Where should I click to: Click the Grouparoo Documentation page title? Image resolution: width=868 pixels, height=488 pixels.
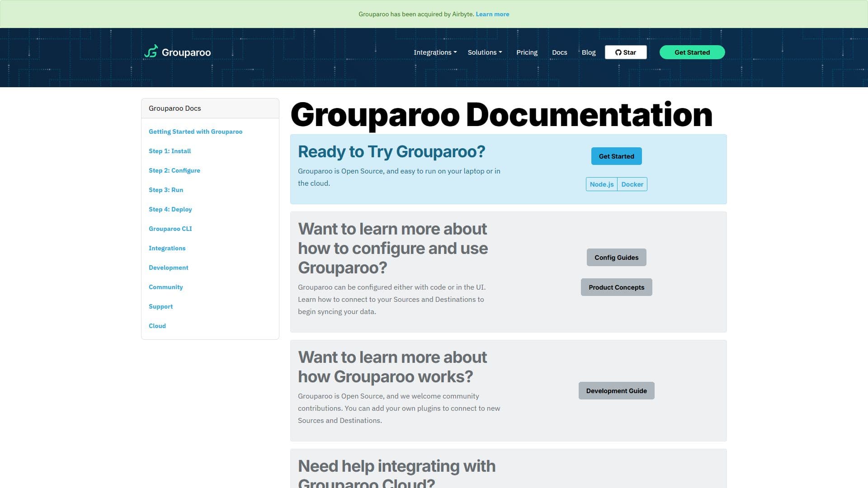[501, 115]
